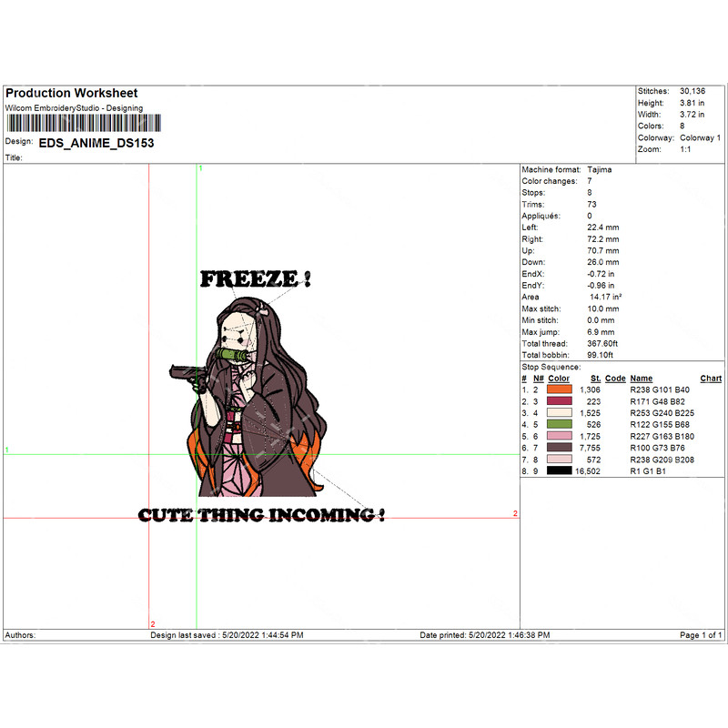This screenshot has width=728, height=728.
Task: Select the black thread color swatch
Action: point(560,471)
